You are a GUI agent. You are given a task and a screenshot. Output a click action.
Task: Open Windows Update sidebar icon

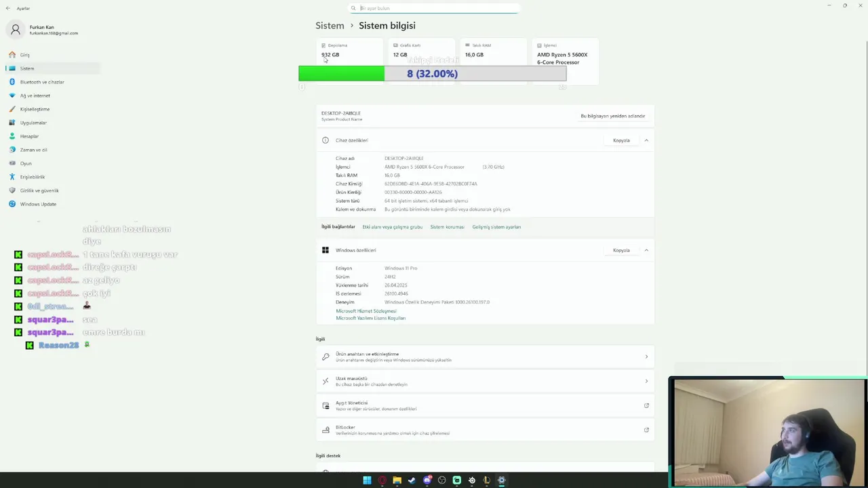pos(12,204)
